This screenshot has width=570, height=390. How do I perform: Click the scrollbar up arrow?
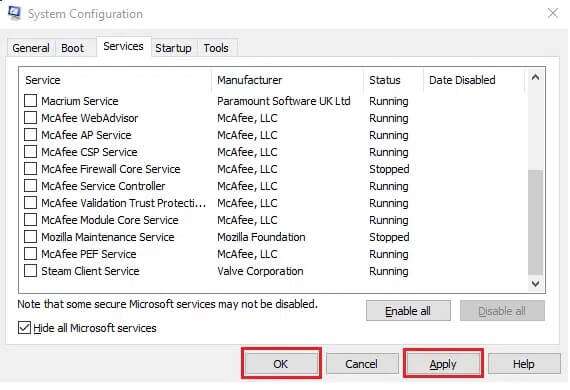535,77
